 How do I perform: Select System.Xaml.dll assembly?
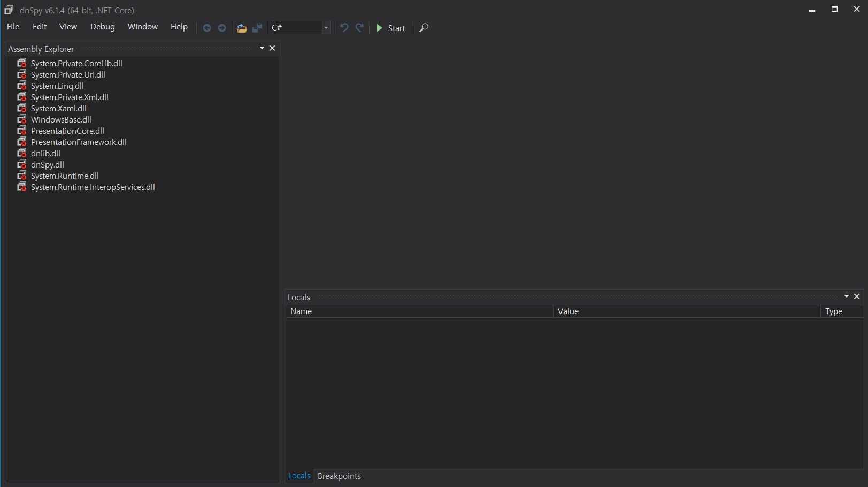click(59, 108)
